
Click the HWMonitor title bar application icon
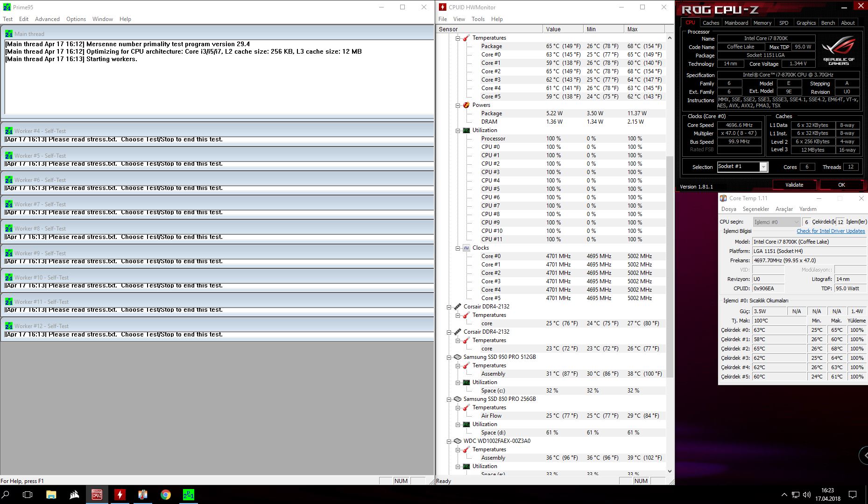pos(442,7)
